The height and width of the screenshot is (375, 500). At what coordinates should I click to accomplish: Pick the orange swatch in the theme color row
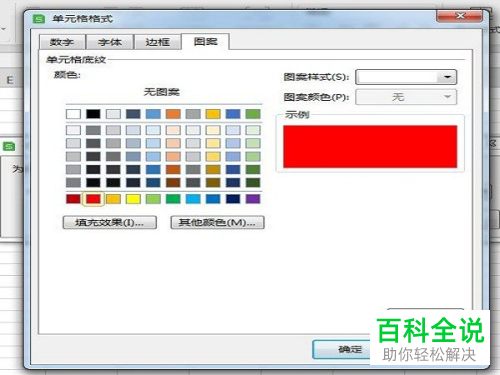click(x=173, y=114)
